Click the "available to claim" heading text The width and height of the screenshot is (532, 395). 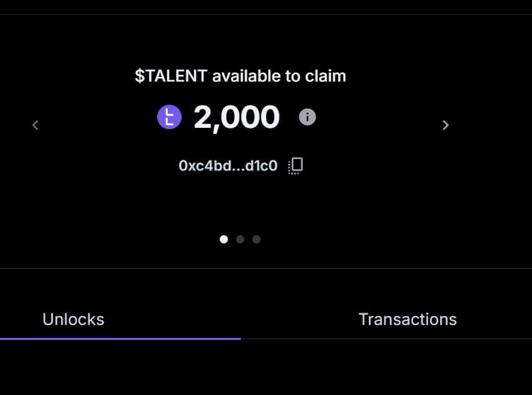[279, 75]
